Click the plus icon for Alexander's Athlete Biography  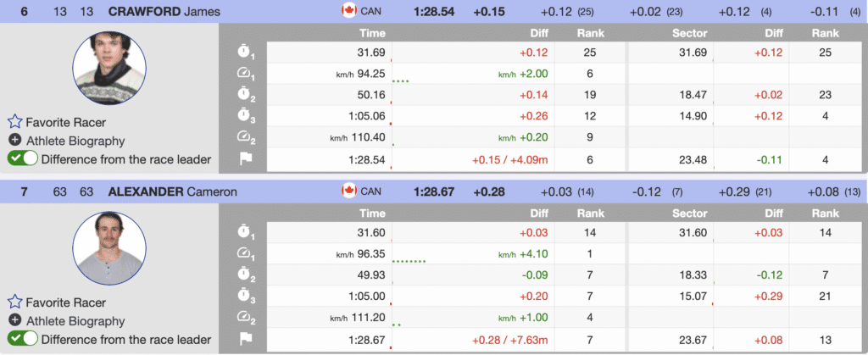pyautogui.click(x=14, y=321)
